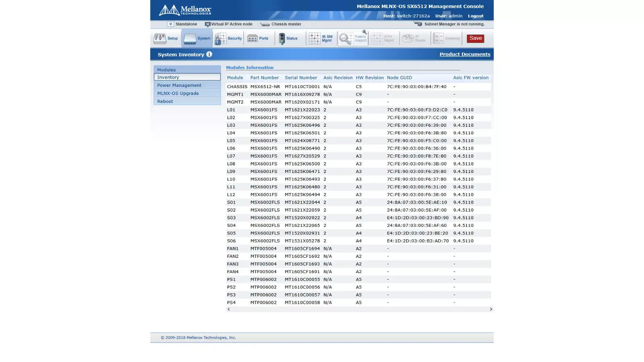Image resolution: width=644 pixels, height=362 pixels.
Task: Open the Reboot sidebar item
Action: [187, 102]
